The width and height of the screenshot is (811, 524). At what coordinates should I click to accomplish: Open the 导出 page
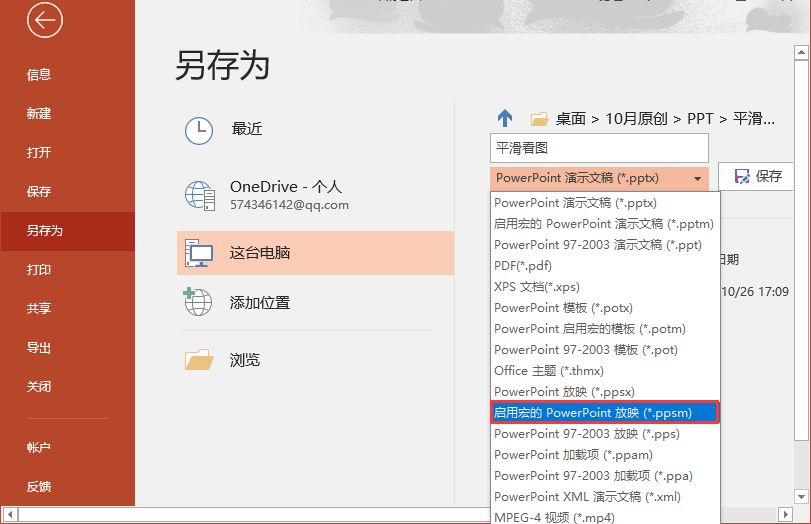[67, 348]
